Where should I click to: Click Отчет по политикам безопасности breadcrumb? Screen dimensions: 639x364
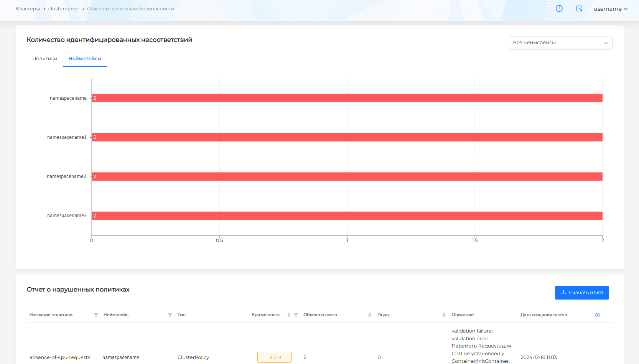130,9
